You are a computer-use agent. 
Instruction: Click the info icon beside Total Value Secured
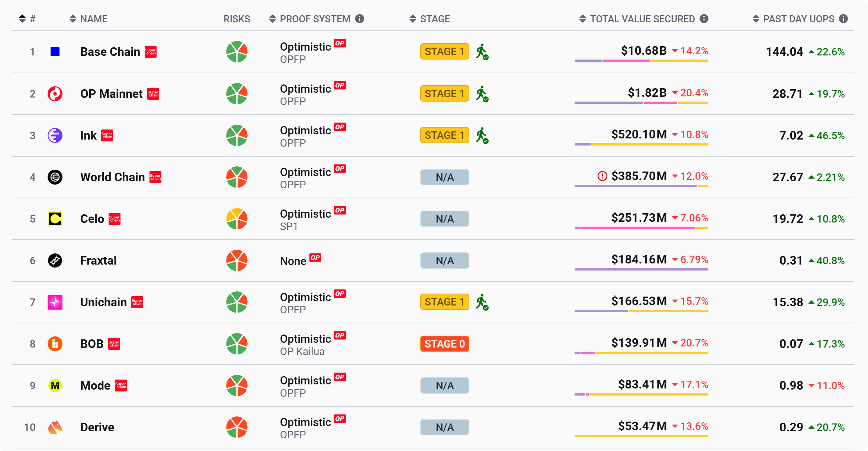(704, 19)
